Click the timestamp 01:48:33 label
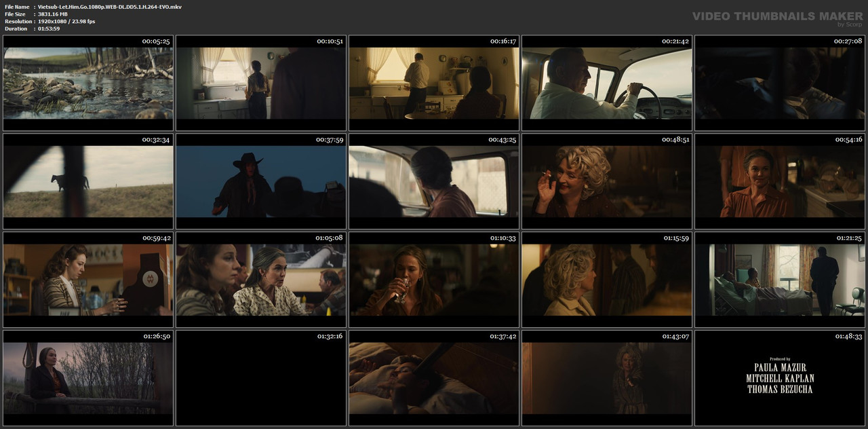Screen dimensions: 868x429 tap(848, 337)
